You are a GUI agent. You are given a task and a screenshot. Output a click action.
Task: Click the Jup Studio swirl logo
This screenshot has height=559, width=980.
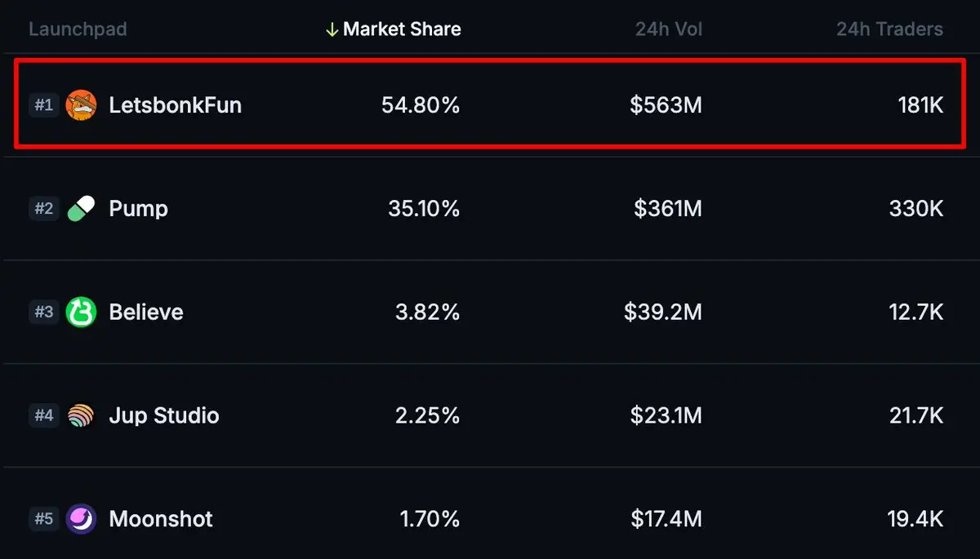tap(80, 415)
